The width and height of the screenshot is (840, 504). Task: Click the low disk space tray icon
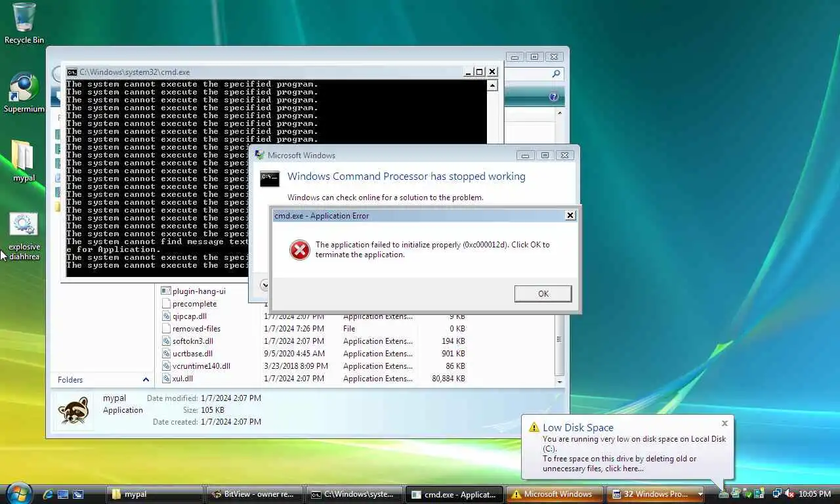pyautogui.click(x=724, y=494)
